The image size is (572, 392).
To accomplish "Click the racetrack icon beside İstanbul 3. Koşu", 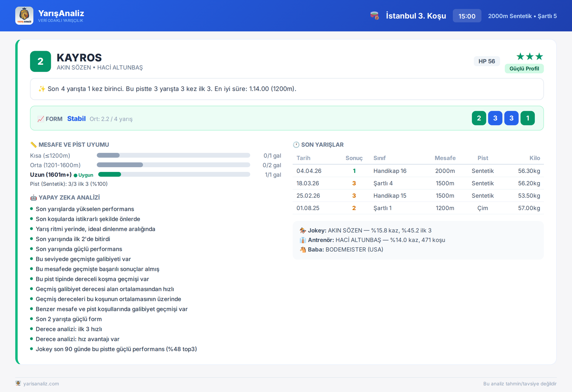I will (x=374, y=16).
